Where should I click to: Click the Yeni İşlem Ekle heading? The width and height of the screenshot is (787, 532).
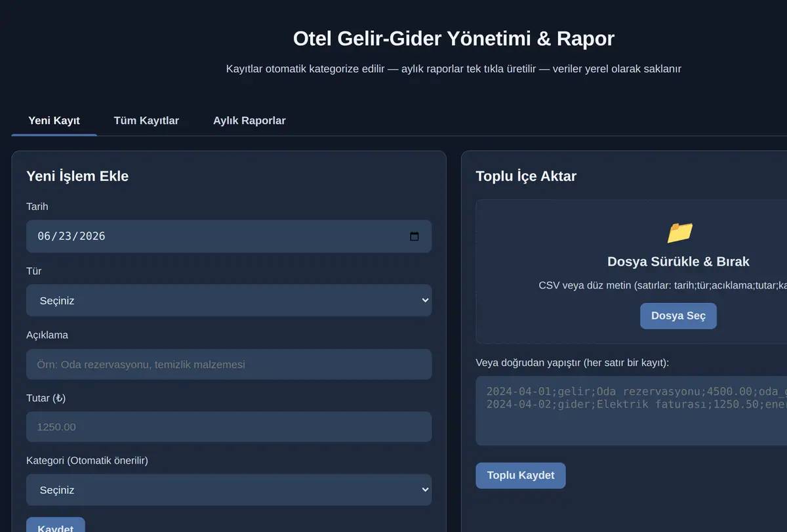click(x=77, y=176)
